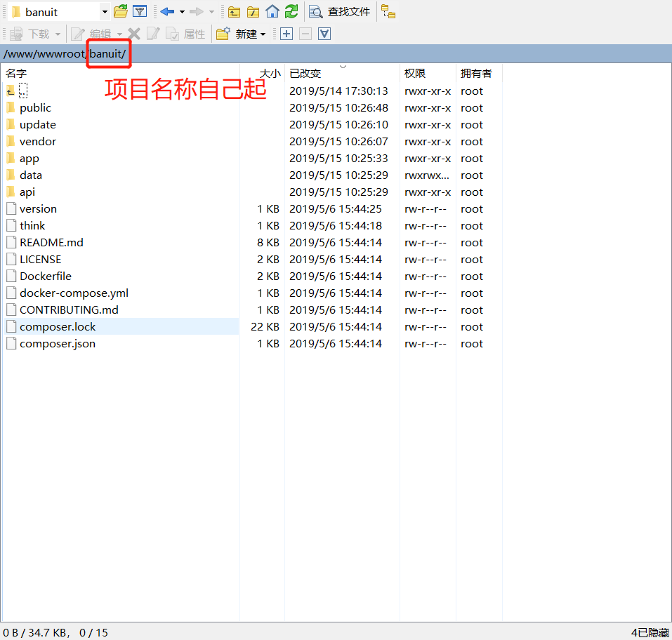Screen dimensions: 672x640
Task: Deselect files using the minus icon
Action: (x=305, y=33)
